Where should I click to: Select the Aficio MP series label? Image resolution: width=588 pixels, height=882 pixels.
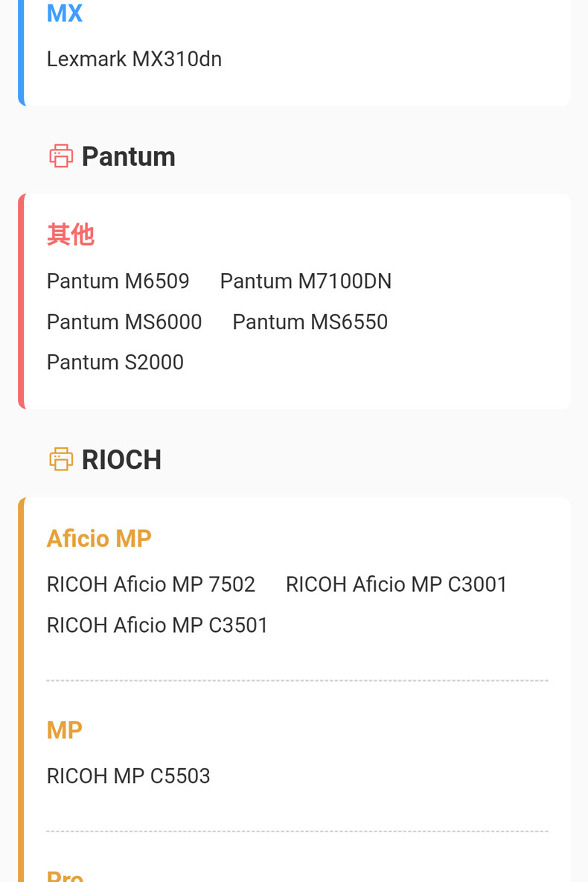coord(98,539)
